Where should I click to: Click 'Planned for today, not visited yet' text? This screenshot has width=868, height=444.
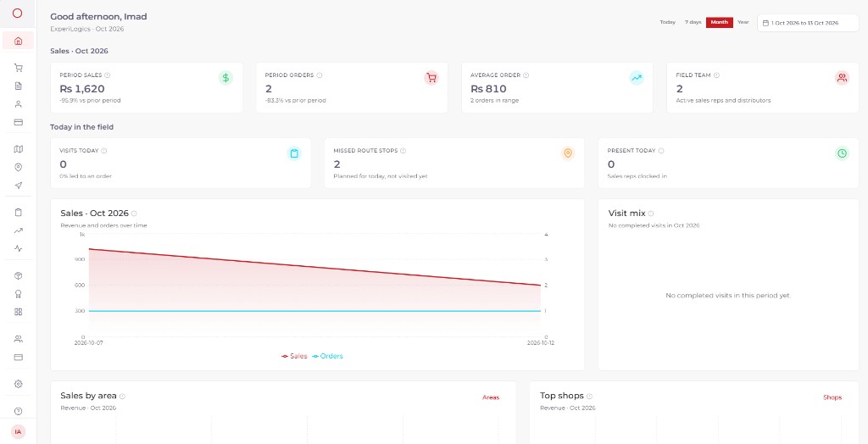coord(381,176)
